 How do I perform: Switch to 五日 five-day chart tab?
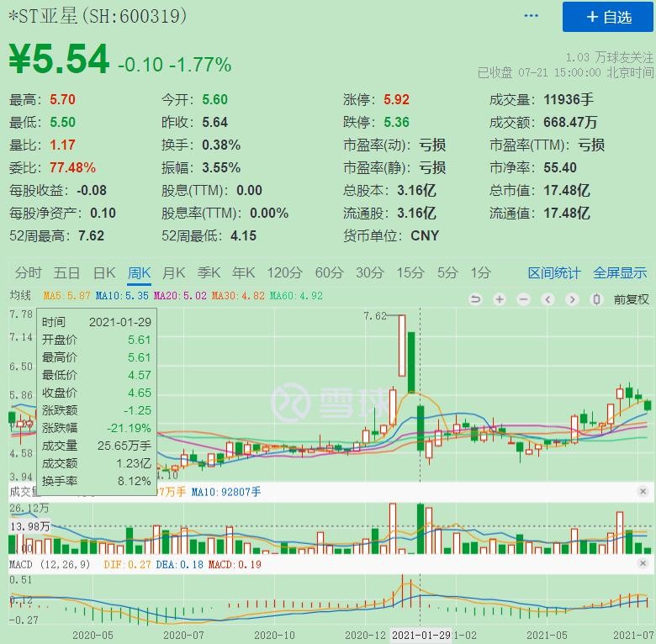66,273
